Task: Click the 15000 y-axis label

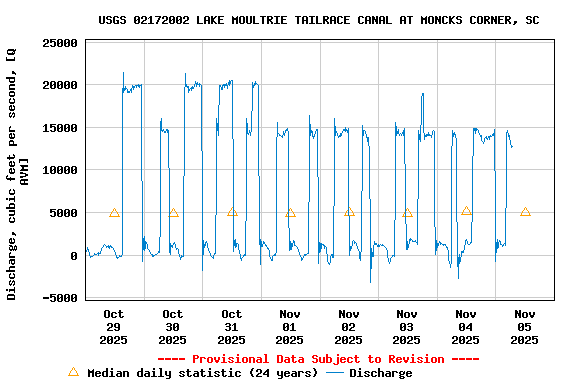Action: 60,128
